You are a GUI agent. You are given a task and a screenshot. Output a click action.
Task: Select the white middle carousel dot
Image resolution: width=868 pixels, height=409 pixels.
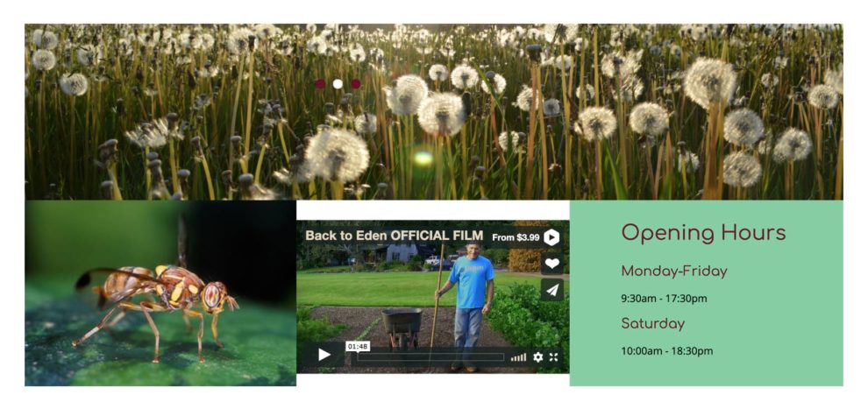pyautogui.click(x=338, y=84)
